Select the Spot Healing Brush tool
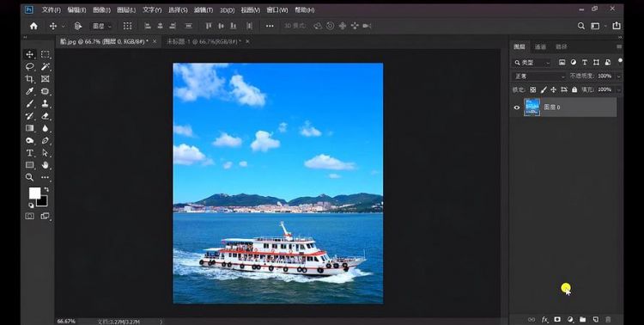This screenshot has width=644, height=325. pos(46,91)
